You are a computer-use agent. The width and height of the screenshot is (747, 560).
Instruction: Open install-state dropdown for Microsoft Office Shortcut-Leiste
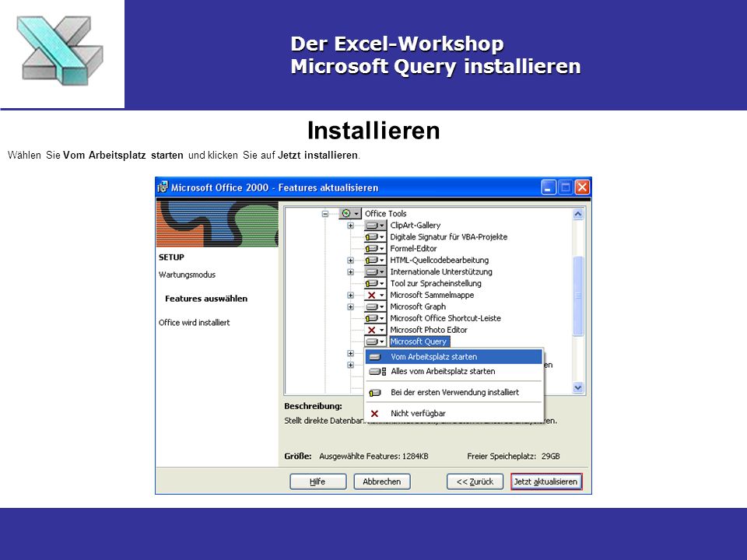[375, 318]
